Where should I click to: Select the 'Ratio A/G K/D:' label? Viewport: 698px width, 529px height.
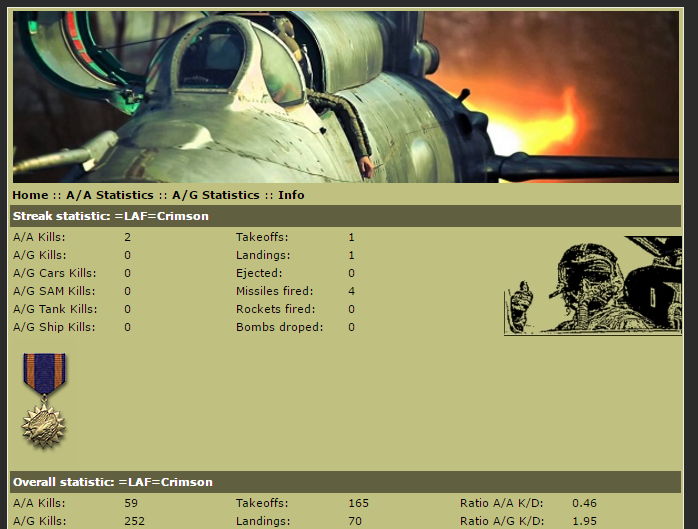[502, 521]
